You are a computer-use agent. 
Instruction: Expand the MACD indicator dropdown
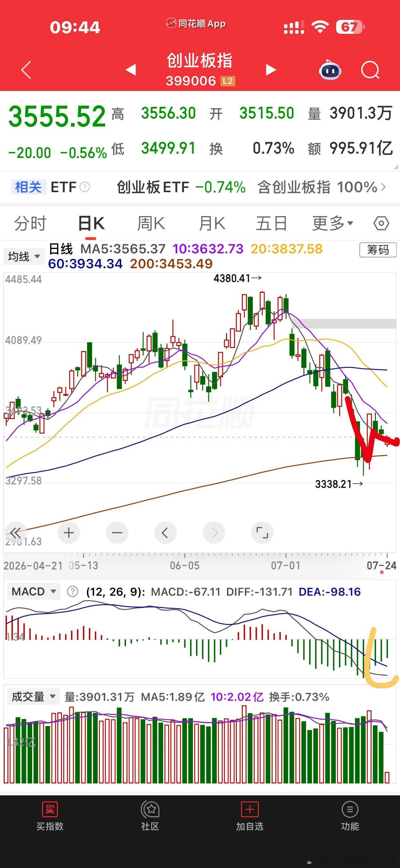34,591
